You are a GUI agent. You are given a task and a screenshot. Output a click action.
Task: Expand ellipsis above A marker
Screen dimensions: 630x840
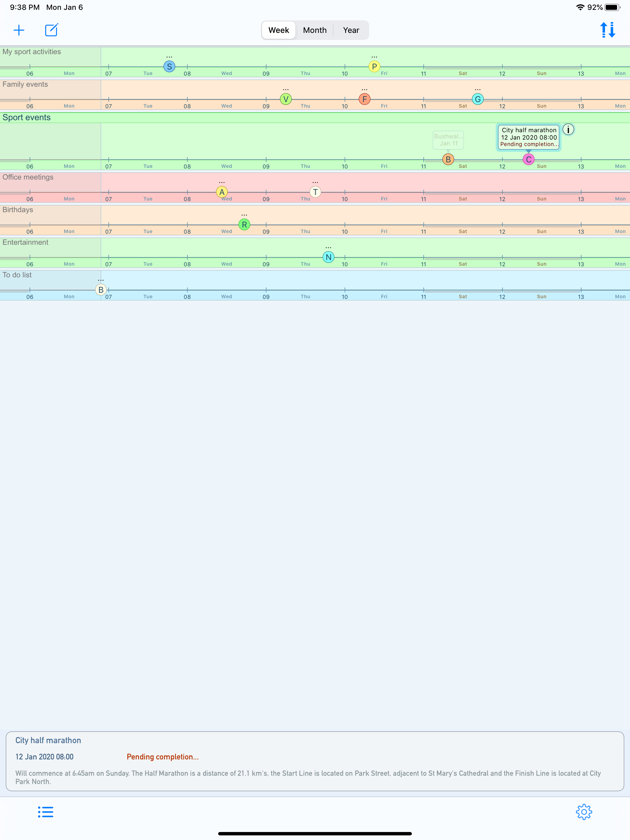tap(221, 182)
